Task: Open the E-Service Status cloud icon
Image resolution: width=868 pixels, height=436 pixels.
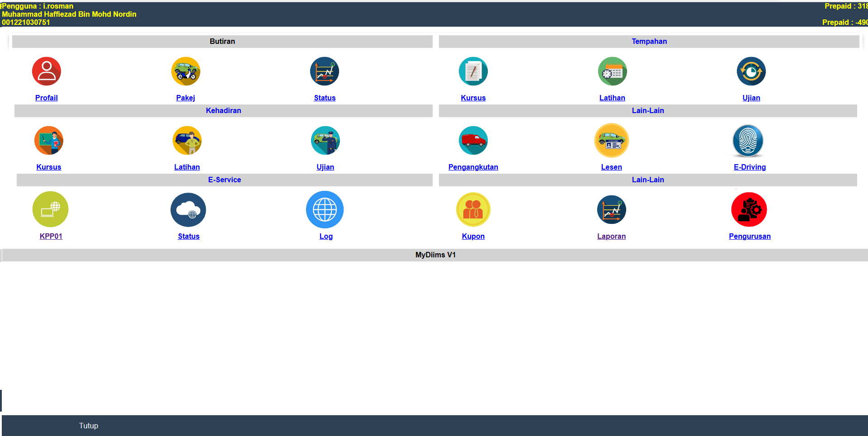Action: pos(188,210)
